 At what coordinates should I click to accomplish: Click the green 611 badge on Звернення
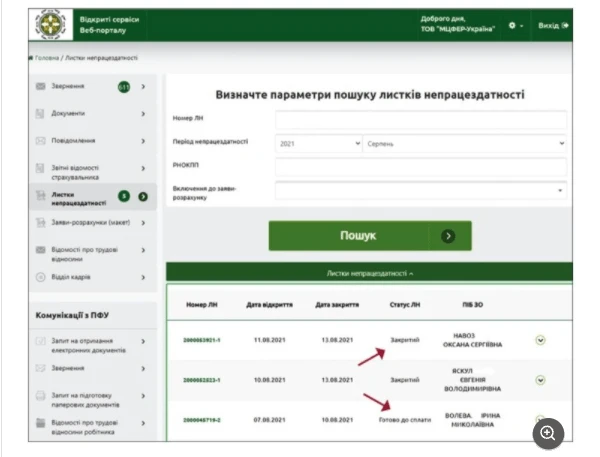tap(124, 87)
